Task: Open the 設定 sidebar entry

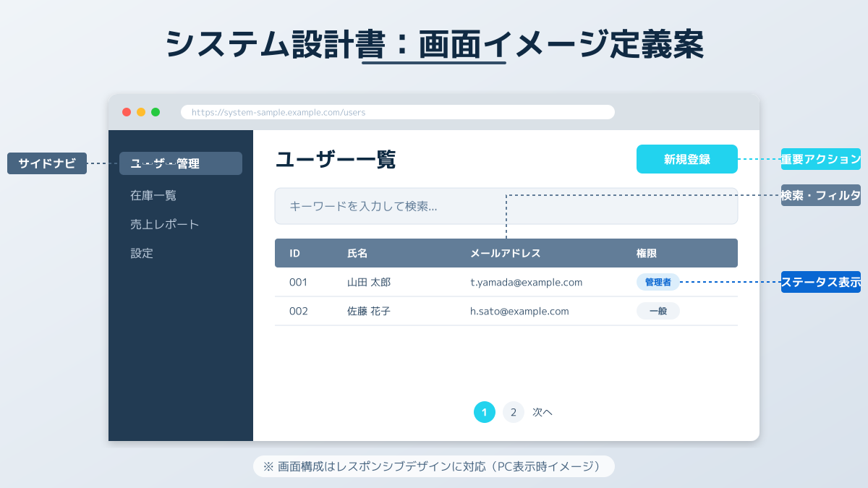Action: point(142,253)
